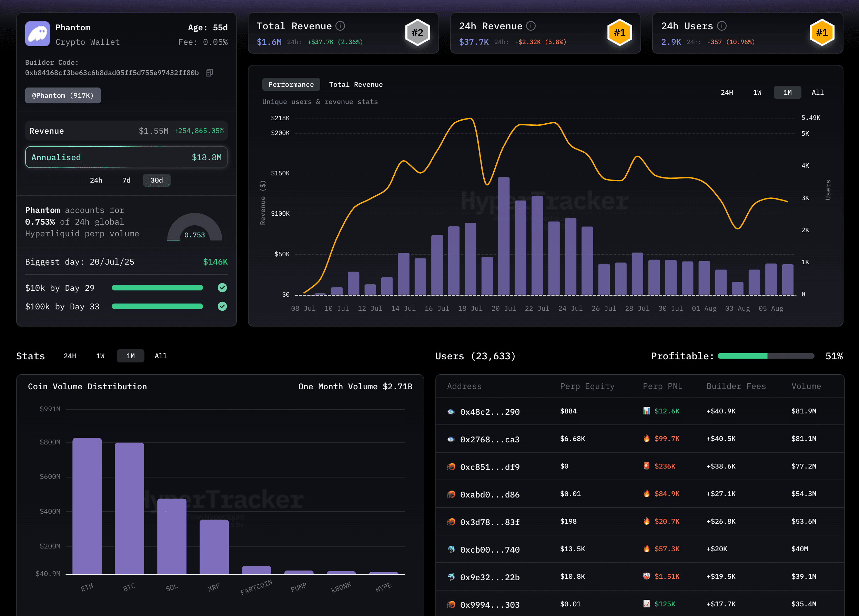Click the Biggest day $146K value

point(215,262)
